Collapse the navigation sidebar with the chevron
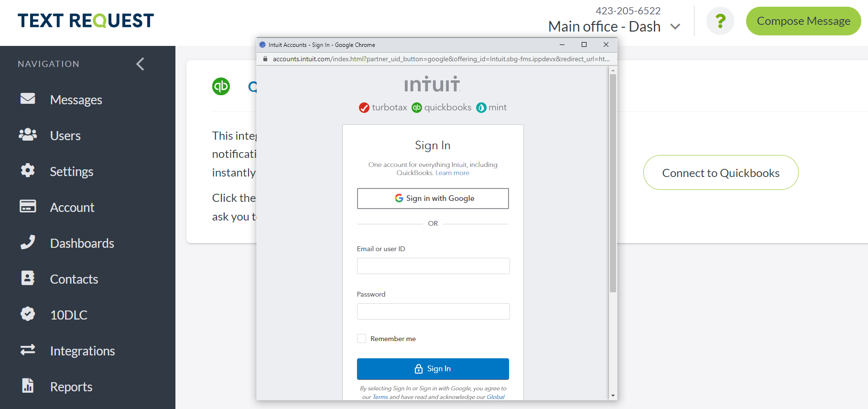The height and width of the screenshot is (409, 868). 140,64
